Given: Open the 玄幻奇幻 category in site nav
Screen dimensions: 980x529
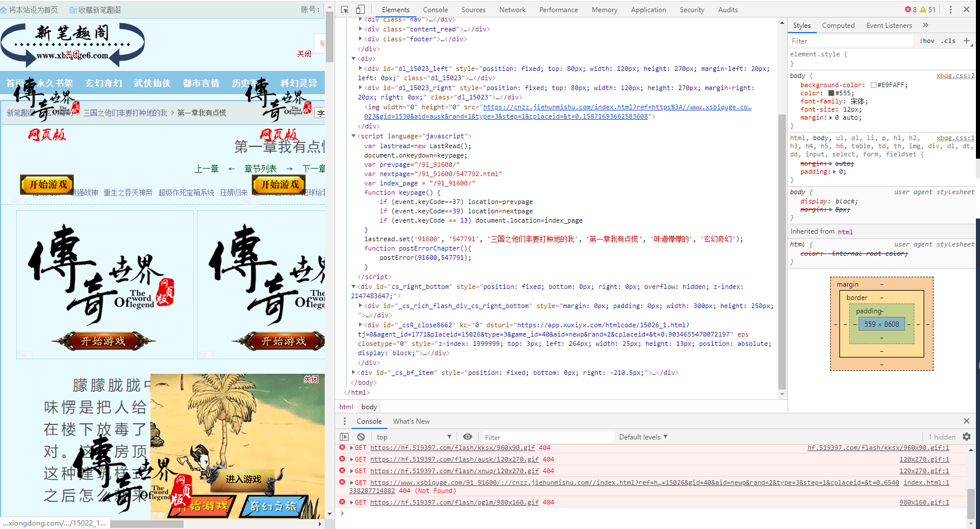Looking at the screenshot, I should pos(103,83).
